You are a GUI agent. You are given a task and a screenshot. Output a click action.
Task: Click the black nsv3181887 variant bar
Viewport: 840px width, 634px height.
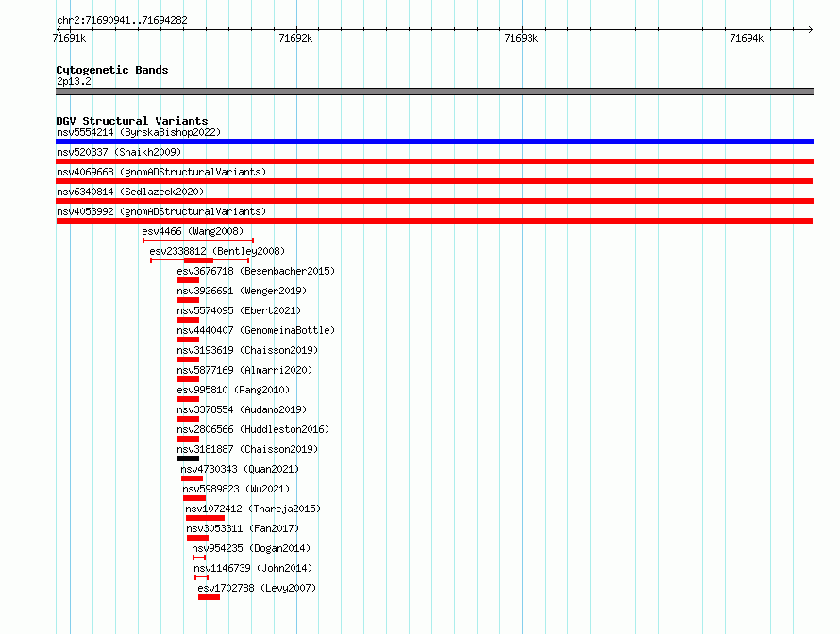coord(188,459)
